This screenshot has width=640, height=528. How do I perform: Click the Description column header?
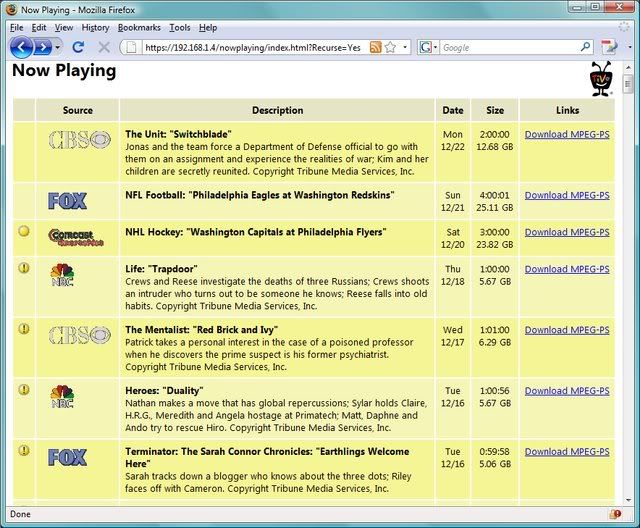pos(278,110)
